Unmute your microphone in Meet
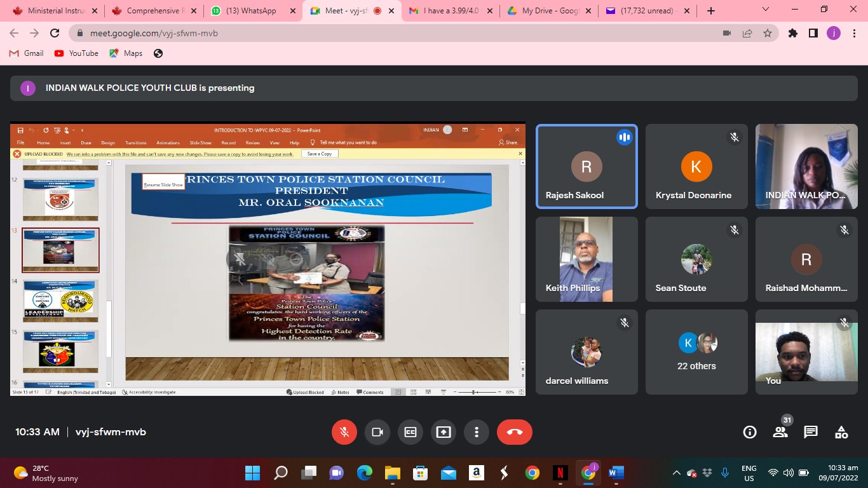868x488 pixels. (x=344, y=432)
